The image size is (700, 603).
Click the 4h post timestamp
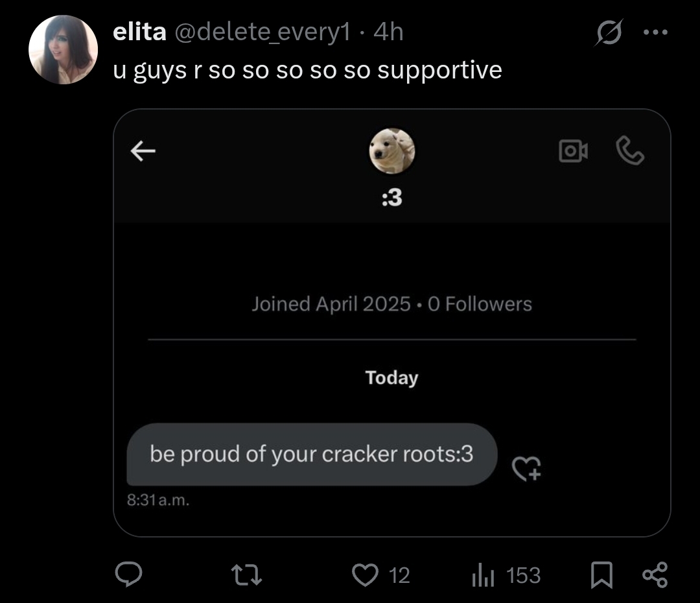tap(389, 32)
